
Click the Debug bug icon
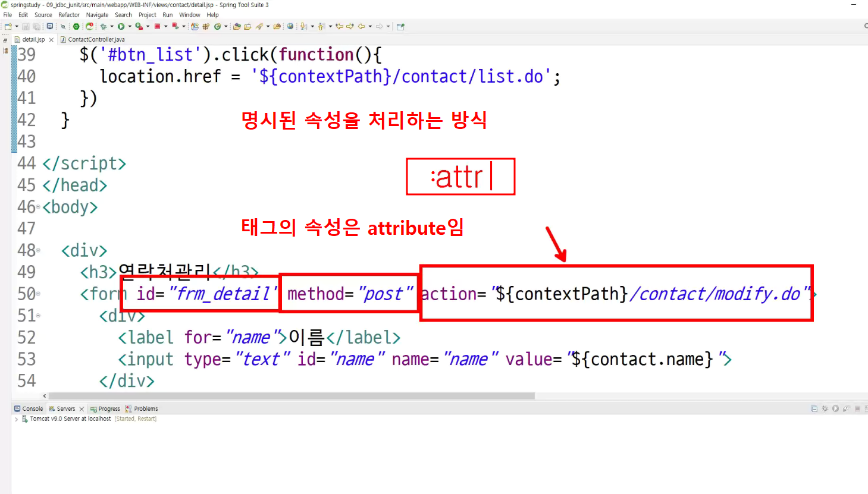click(x=104, y=26)
